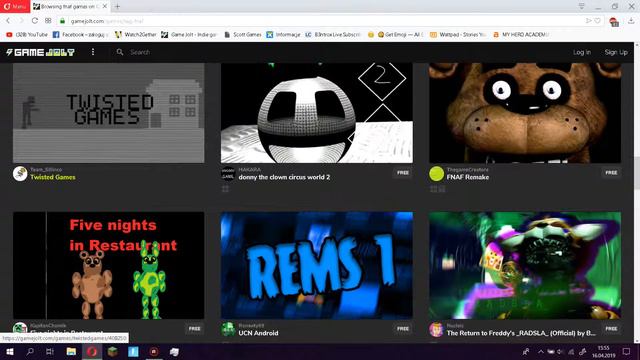Open the browser downloads icon

click(631, 21)
